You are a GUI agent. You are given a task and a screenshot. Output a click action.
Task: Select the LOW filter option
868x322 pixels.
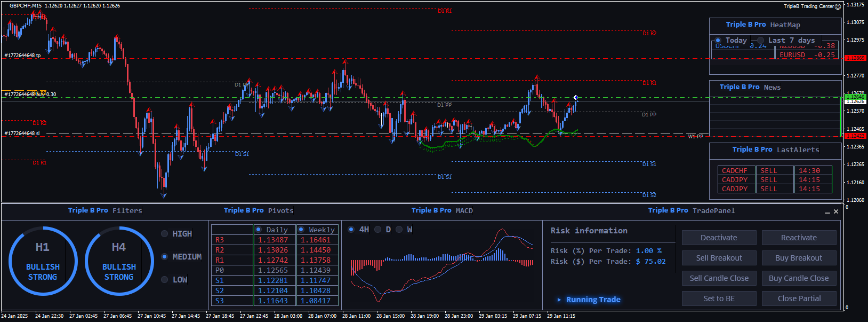(x=165, y=280)
